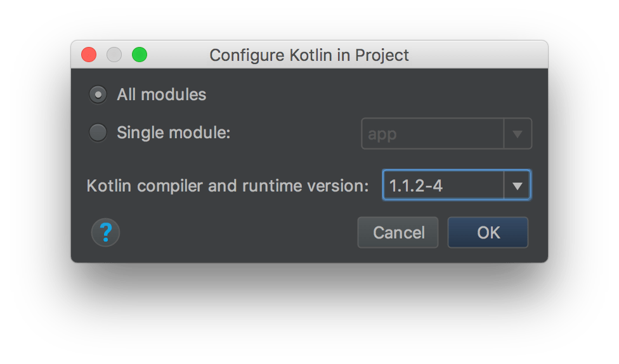The width and height of the screenshot is (619, 364).
Task: Open help with the question mark icon
Action: pyautogui.click(x=106, y=233)
